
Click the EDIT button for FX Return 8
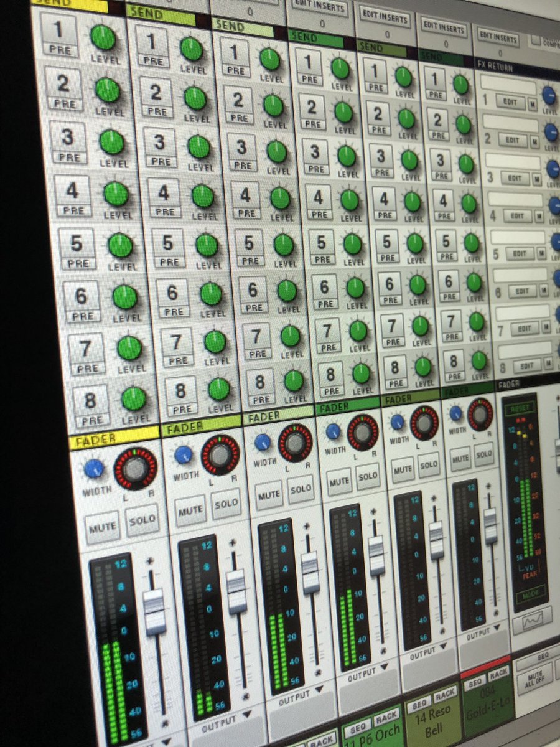[x=526, y=366]
